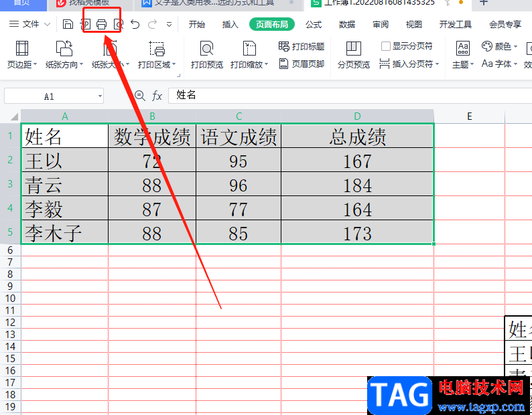The height and width of the screenshot is (415, 532).
Task: Click the Undo arrow icon
Action: click(135, 24)
